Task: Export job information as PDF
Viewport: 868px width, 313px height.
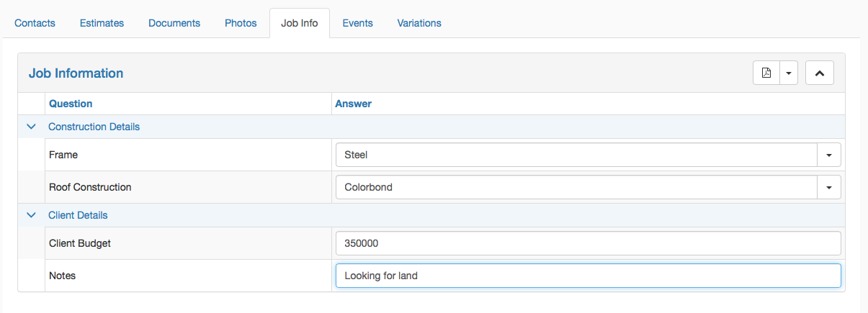Action: point(766,73)
